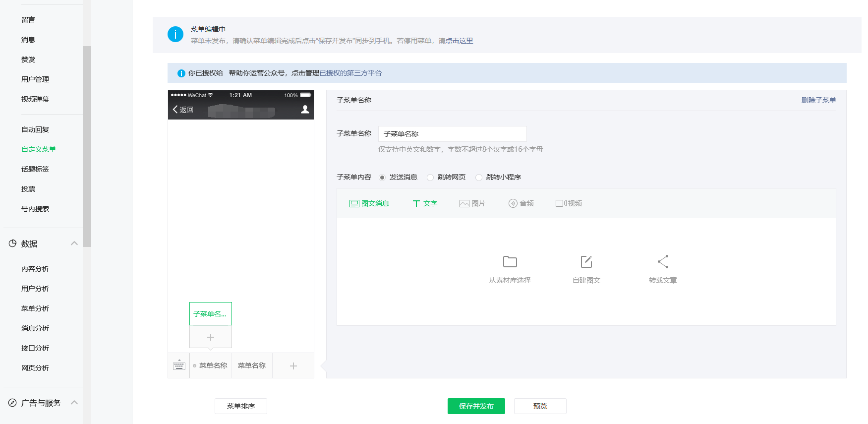Screen dimensions: 868x424
Task: Open 话题标签 in sidebar
Action: click(x=35, y=169)
